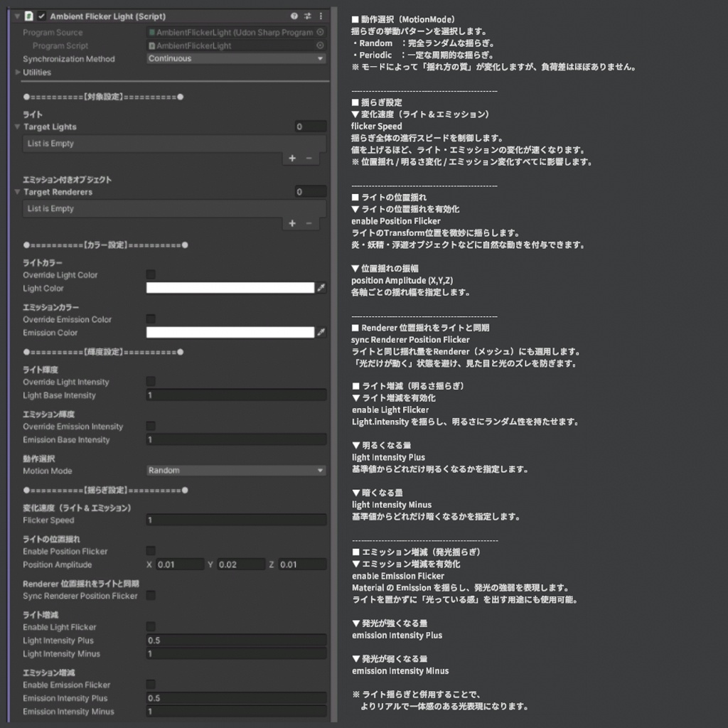Tick Sync Renderer Position Flicker checkbox
728x728 pixels.
click(x=151, y=596)
